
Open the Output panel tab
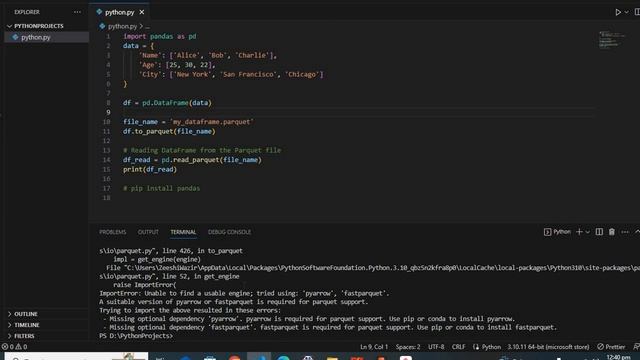(148, 232)
